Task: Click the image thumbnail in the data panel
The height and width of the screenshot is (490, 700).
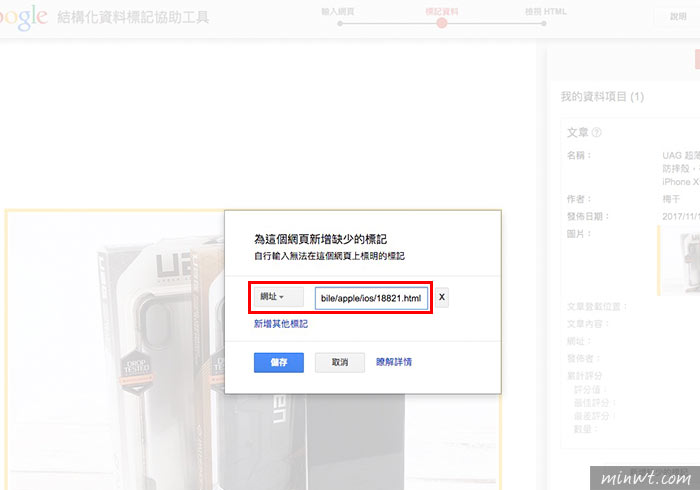Action: coord(679,261)
